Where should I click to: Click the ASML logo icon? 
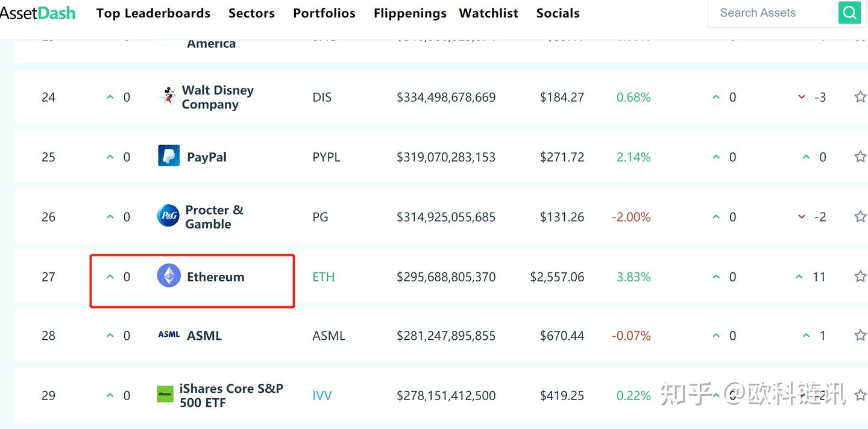[x=169, y=334]
